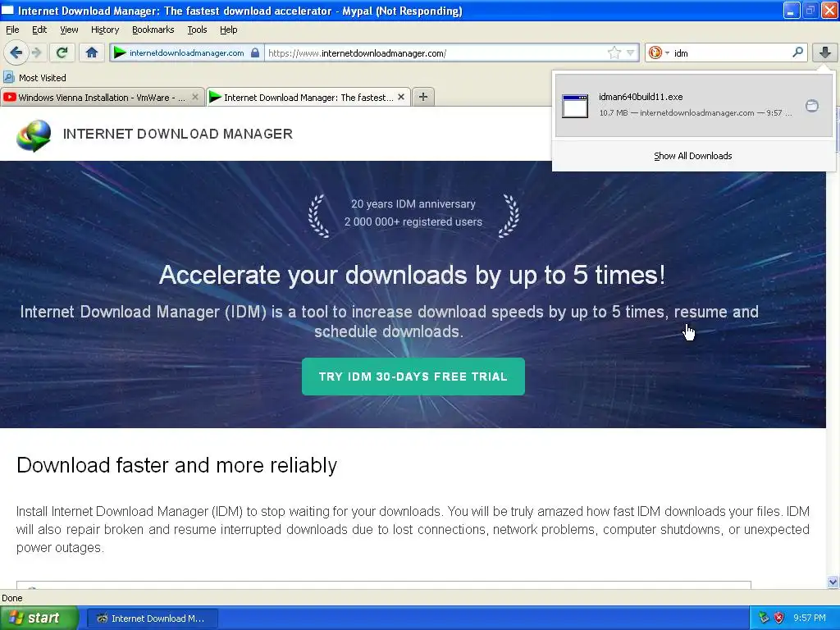The image size is (840, 630).
Task: Click the idman640build11.exe file icon
Action: point(575,106)
